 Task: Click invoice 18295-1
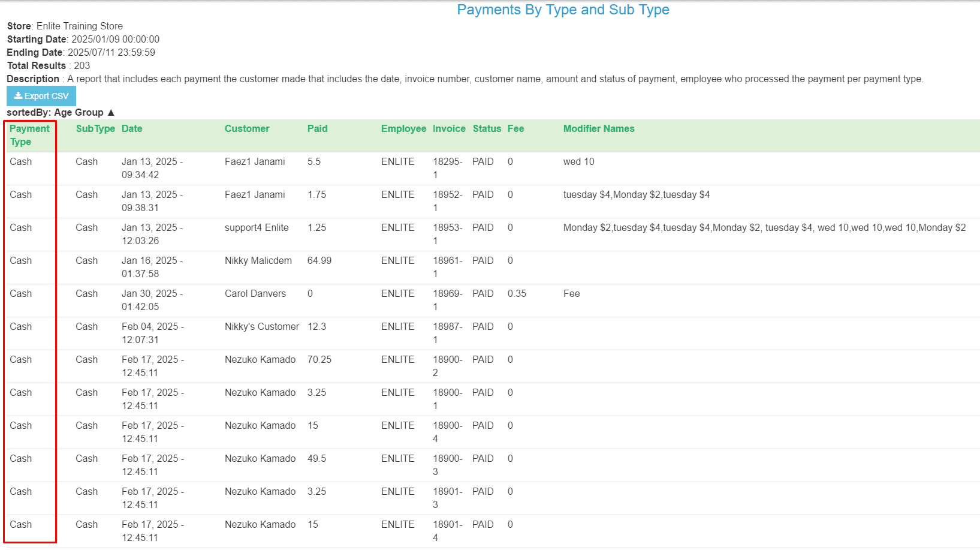pyautogui.click(x=448, y=169)
